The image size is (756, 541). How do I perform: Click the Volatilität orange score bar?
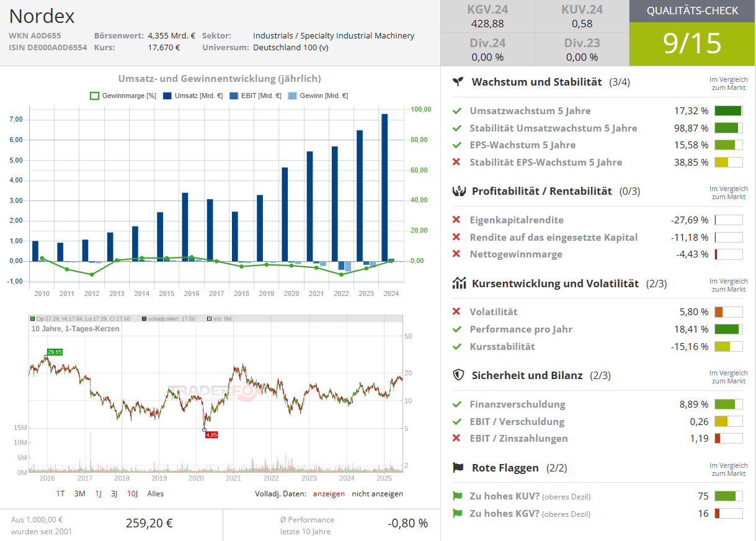click(729, 311)
